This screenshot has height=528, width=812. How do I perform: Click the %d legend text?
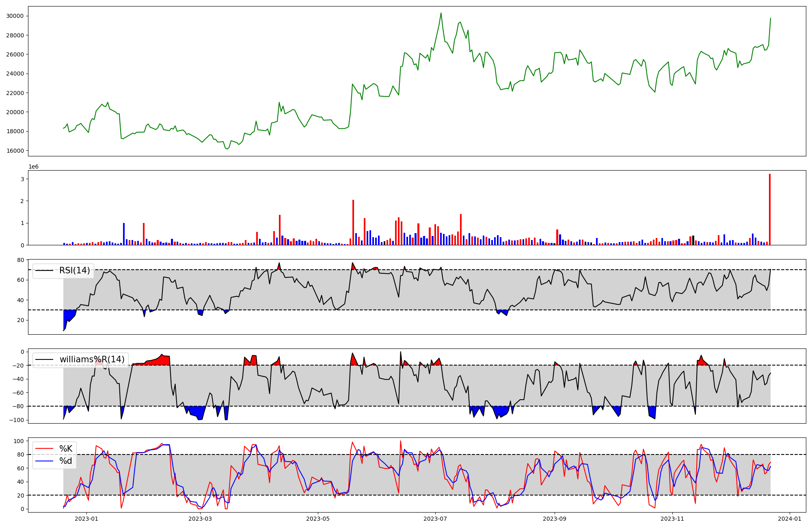(x=66, y=461)
